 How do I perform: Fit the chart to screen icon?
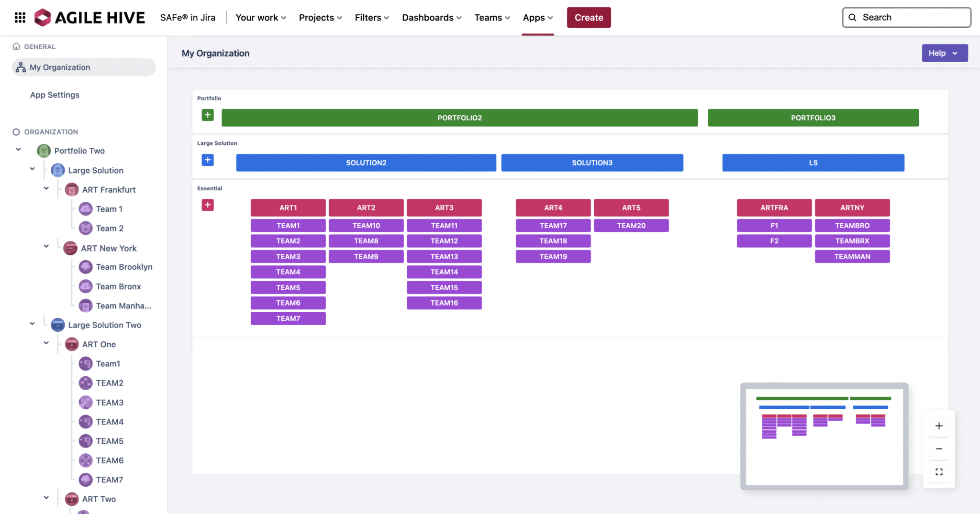click(x=939, y=472)
